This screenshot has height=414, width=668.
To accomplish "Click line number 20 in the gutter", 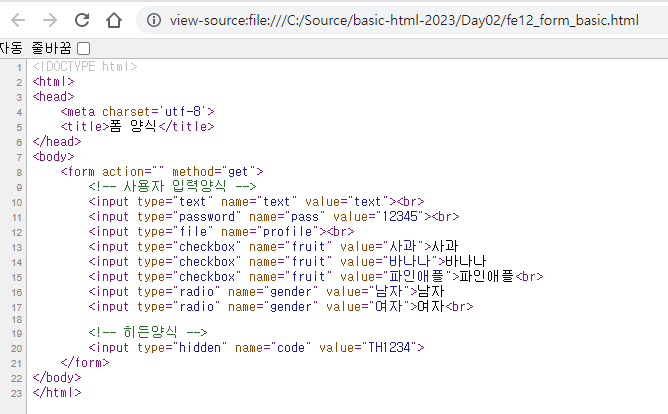I will [17, 348].
